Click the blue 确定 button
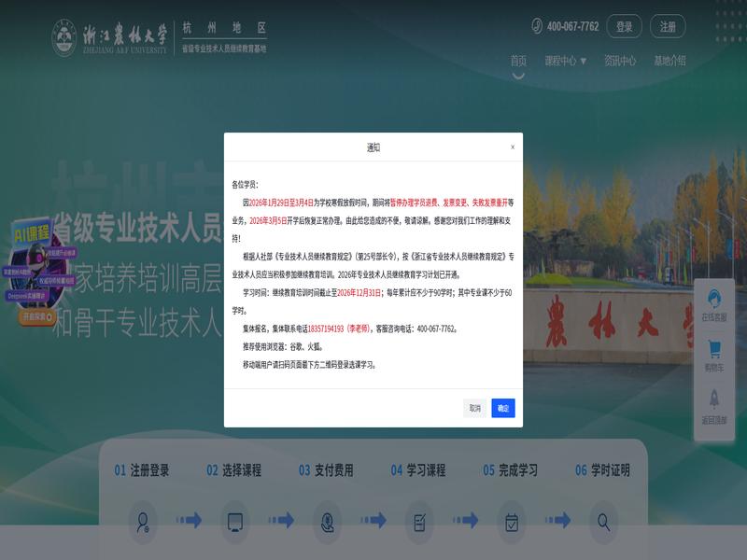The image size is (747, 560). (x=503, y=408)
